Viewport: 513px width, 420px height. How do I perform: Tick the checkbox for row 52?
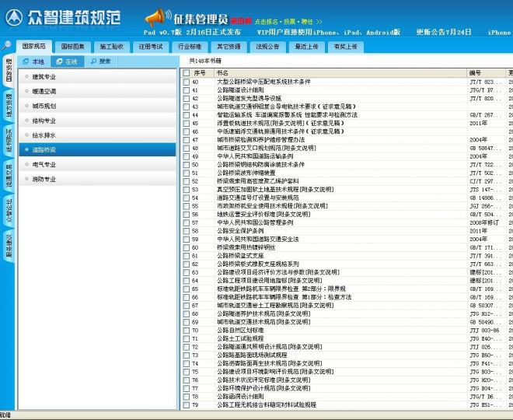187,181
